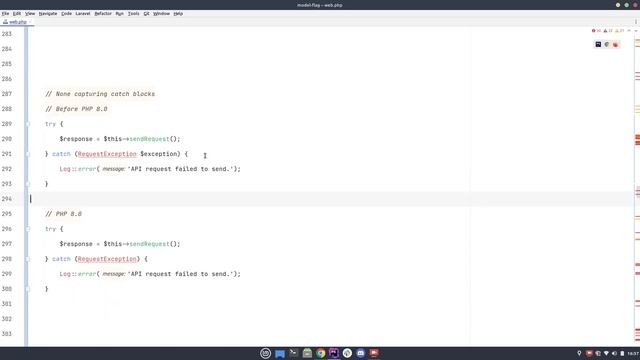
Task: Open the volume tray icon
Action: 614,353
